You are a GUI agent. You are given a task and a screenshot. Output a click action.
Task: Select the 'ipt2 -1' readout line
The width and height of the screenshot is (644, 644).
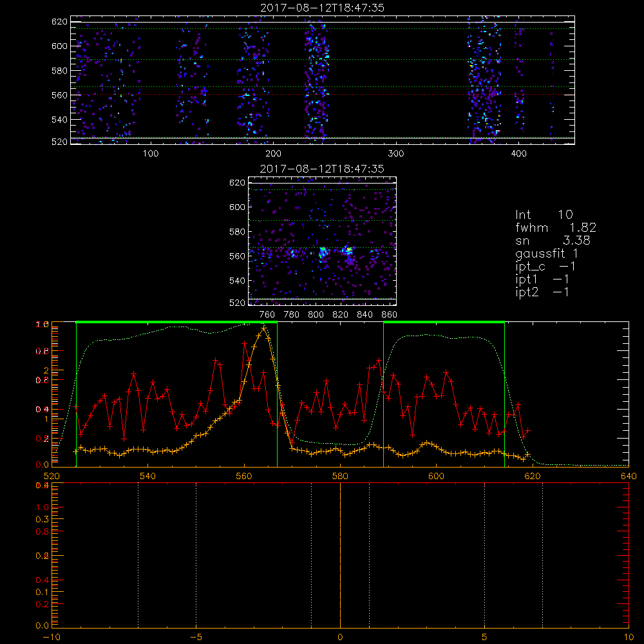click(x=542, y=292)
